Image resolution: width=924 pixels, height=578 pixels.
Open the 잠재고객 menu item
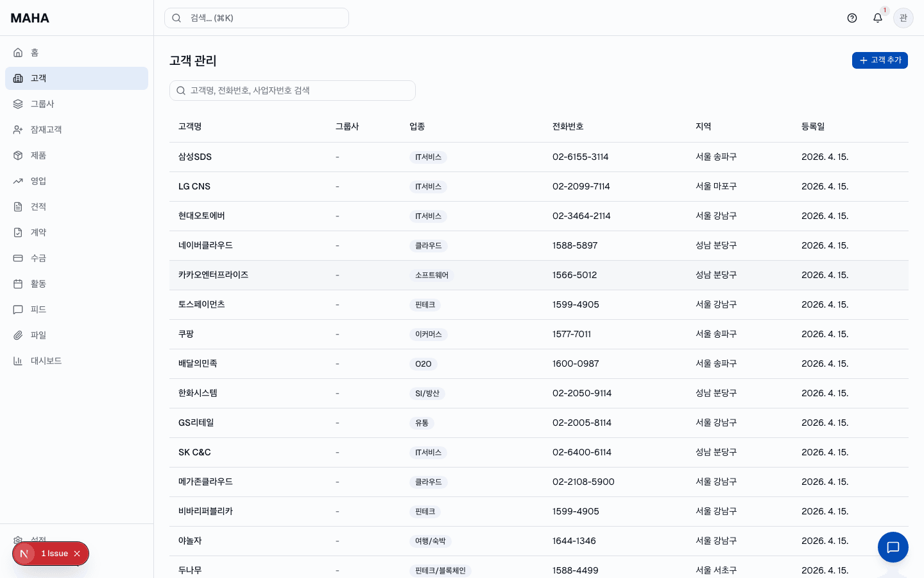click(x=76, y=130)
